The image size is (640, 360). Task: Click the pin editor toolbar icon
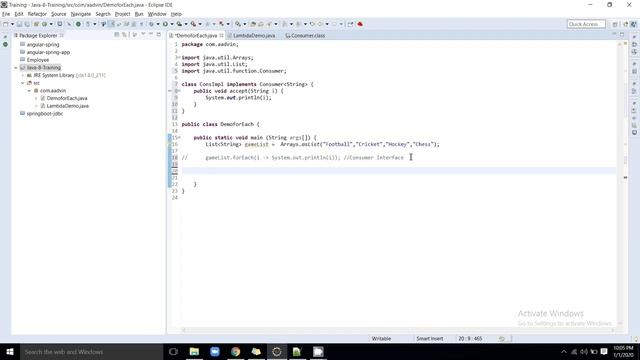click(350, 24)
